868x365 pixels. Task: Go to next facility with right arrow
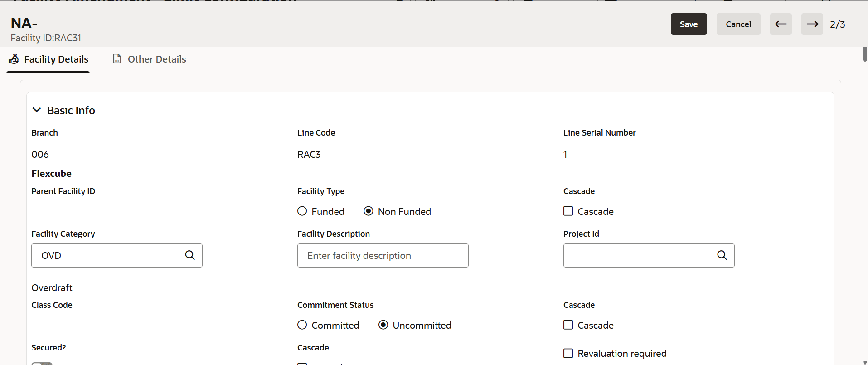coord(812,24)
